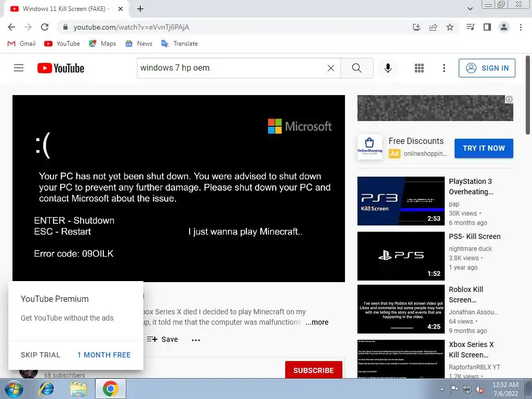Click the YouTube logo
This screenshot has width=532, height=399.
pos(61,68)
